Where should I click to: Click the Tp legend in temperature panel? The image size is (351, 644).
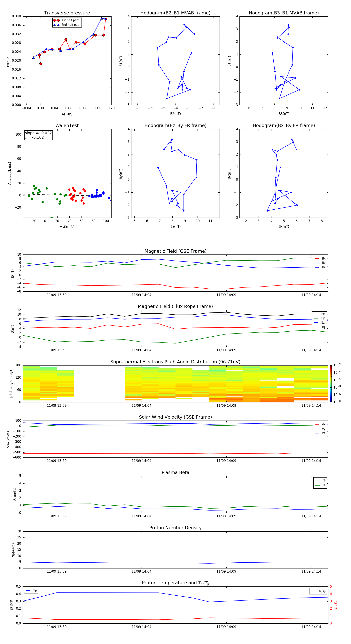(31, 591)
